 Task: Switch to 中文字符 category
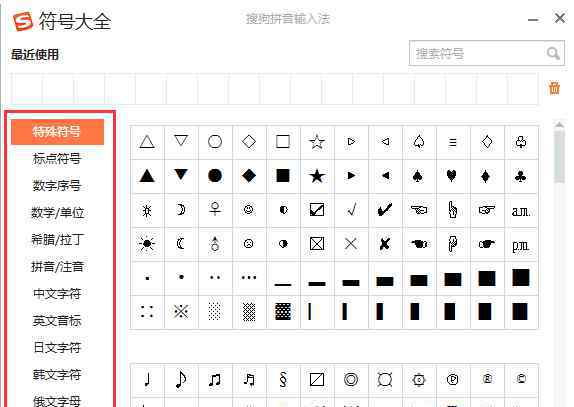(57, 294)
